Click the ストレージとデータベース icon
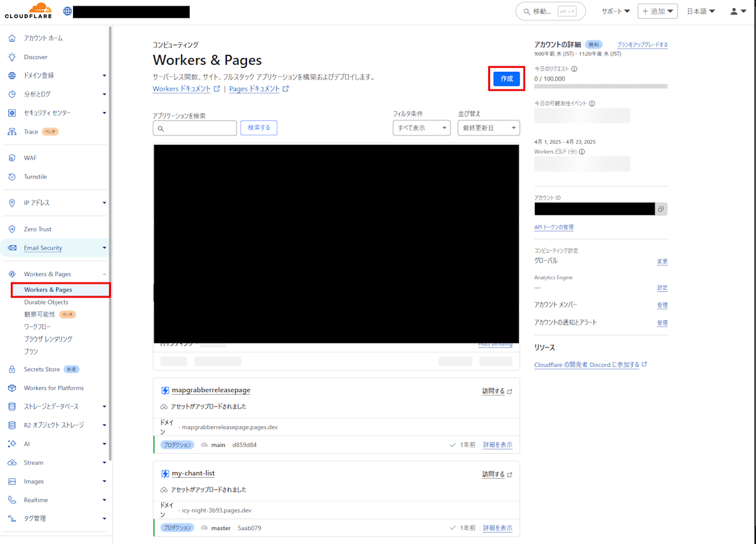This screenshot has width=756, height=544. point(12,407)
